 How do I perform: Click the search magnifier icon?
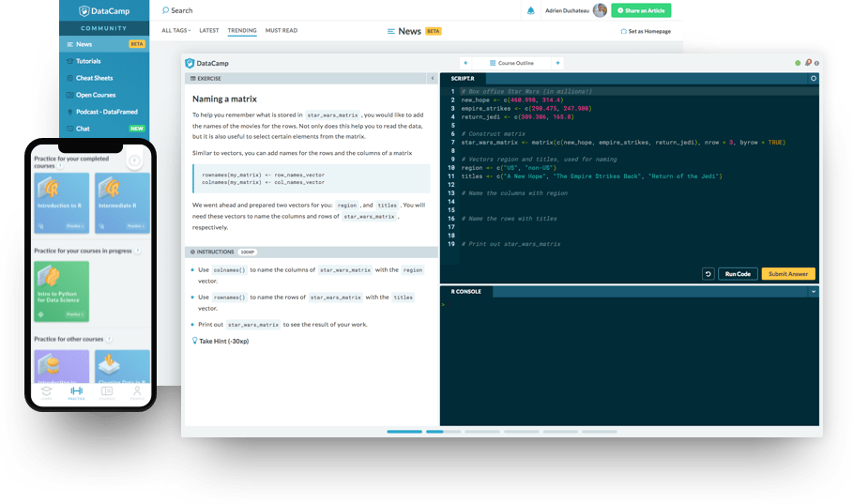[165, 10]
